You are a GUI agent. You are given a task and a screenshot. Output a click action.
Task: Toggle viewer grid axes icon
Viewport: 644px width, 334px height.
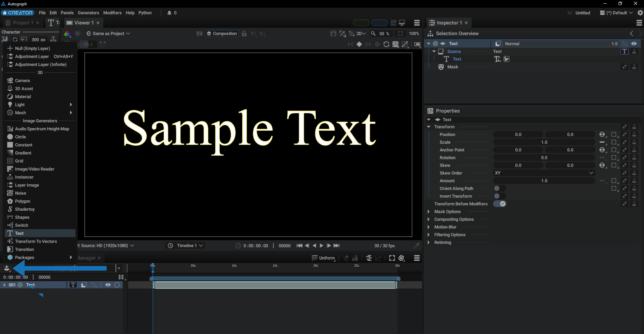(x=352, y=34)
